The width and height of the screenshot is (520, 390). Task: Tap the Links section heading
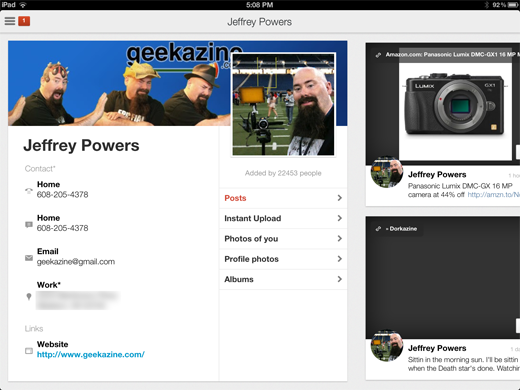(34, 329)
